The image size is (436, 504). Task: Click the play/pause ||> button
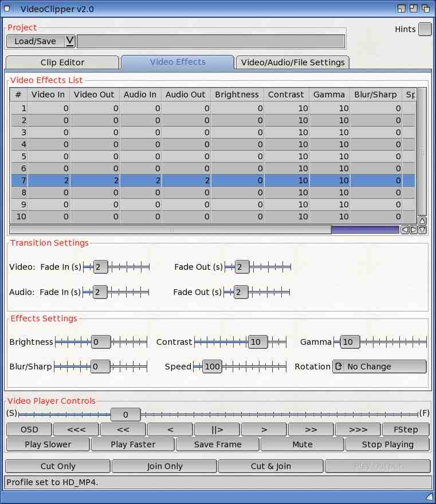(217, 430)
